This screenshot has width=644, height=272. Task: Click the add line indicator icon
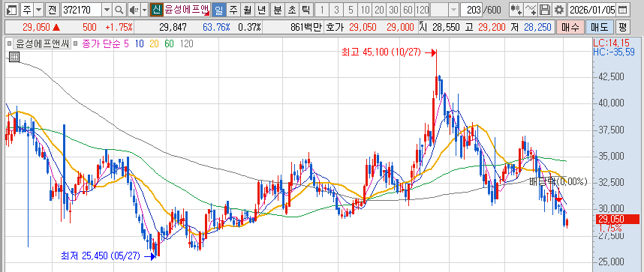click(530, 10)
